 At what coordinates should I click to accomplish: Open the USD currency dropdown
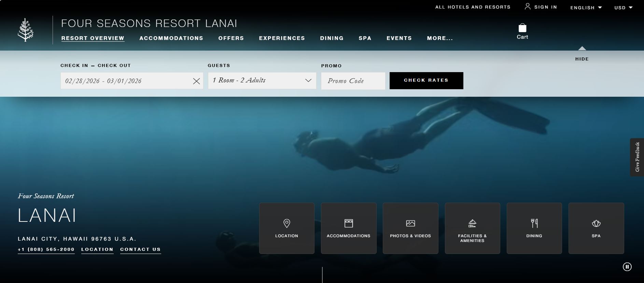[623, 8]
